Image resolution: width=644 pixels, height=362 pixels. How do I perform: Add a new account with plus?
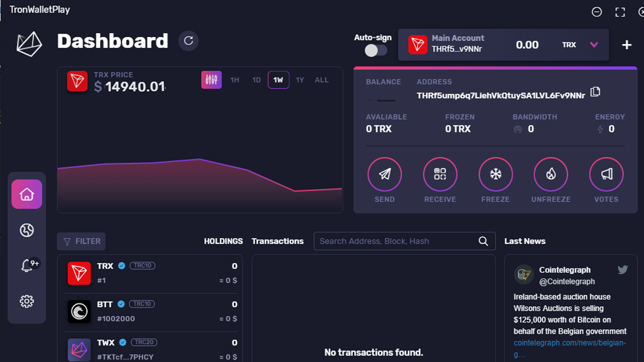(627, 45)
